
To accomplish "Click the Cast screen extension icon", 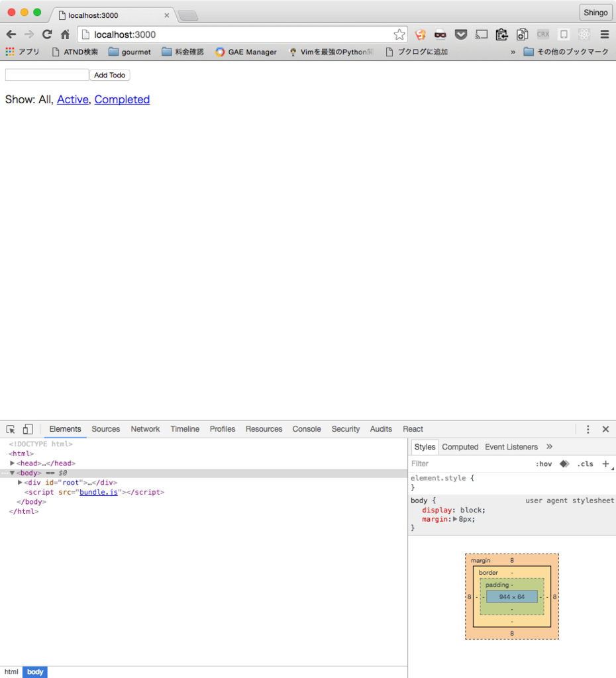I will click(x=481, y=34).
